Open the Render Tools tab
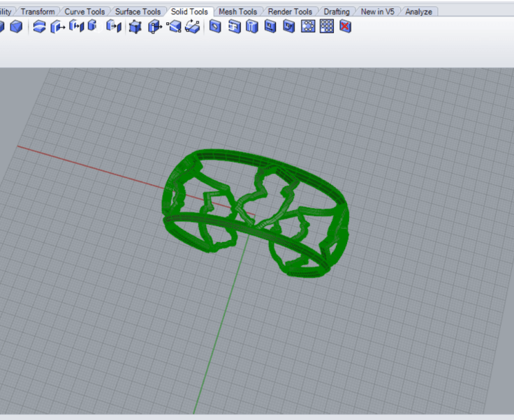 pyautogui.click(x=290, y=12)
